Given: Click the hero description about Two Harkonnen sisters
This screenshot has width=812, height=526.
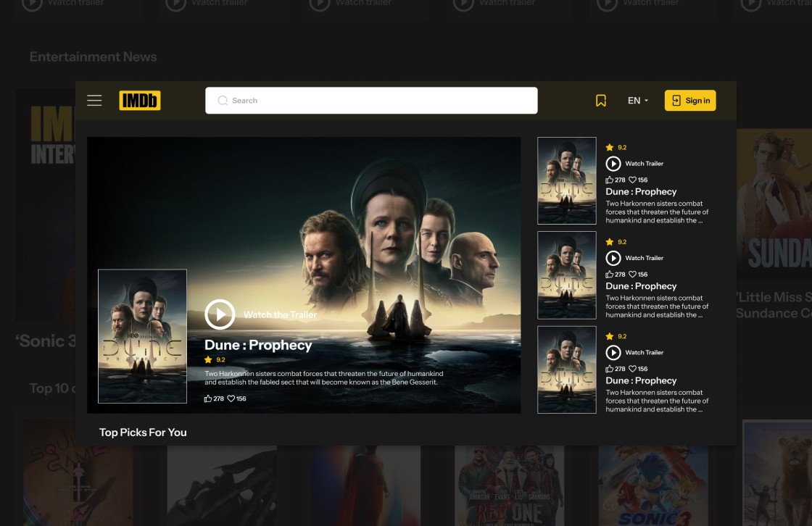Looking at the screenshot, I should (x=323, y=378).
